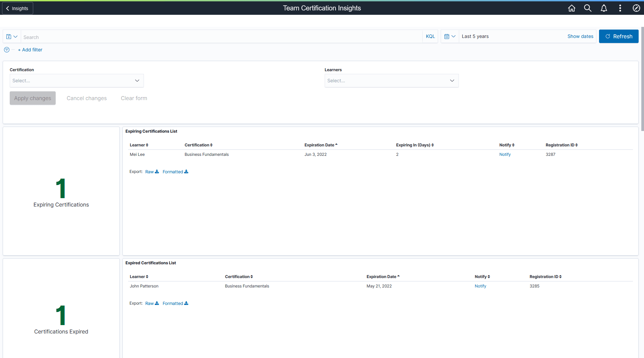Image resolution: width=644 pixels, height=358 pixels.
Task: Check notifications via the bell icon
Action: [604, 8]
